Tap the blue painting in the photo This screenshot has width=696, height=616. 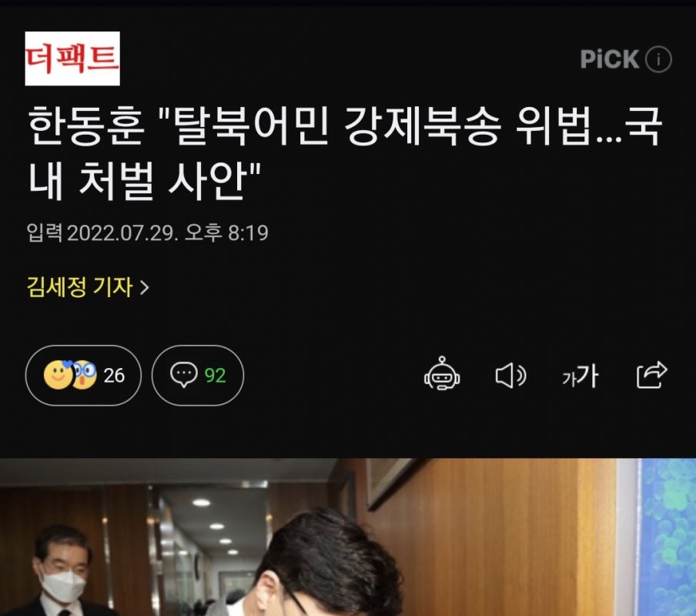click(x=668, y=537)
